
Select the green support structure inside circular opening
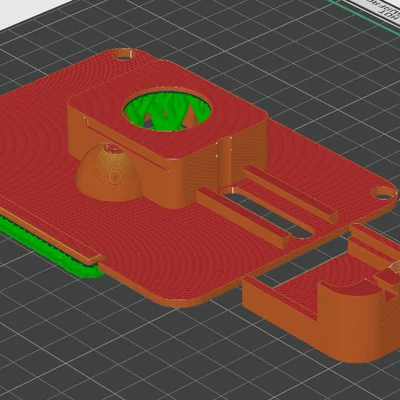168,112
